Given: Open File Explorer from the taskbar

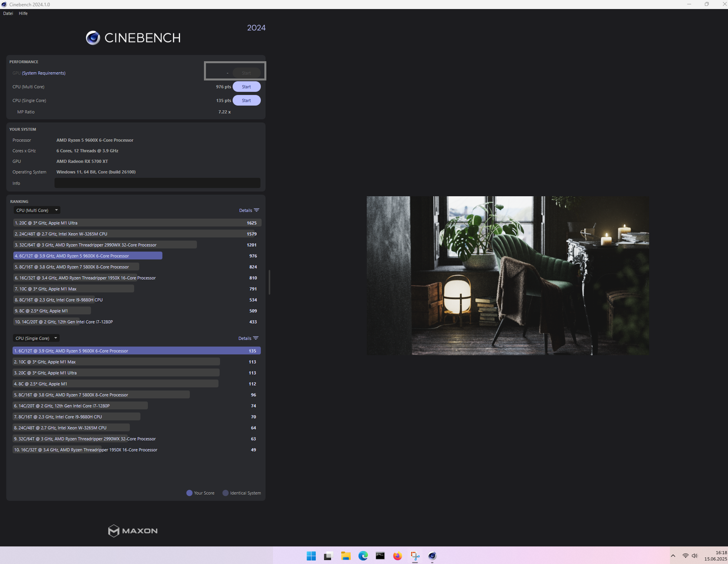Looking at the screenshot, I should 346,556.
